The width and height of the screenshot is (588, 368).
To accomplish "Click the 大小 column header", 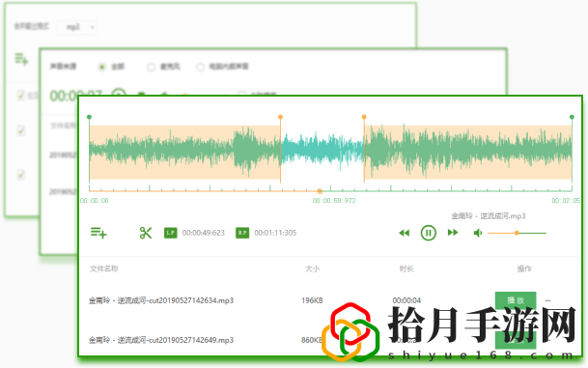I will tap(313, 269).
